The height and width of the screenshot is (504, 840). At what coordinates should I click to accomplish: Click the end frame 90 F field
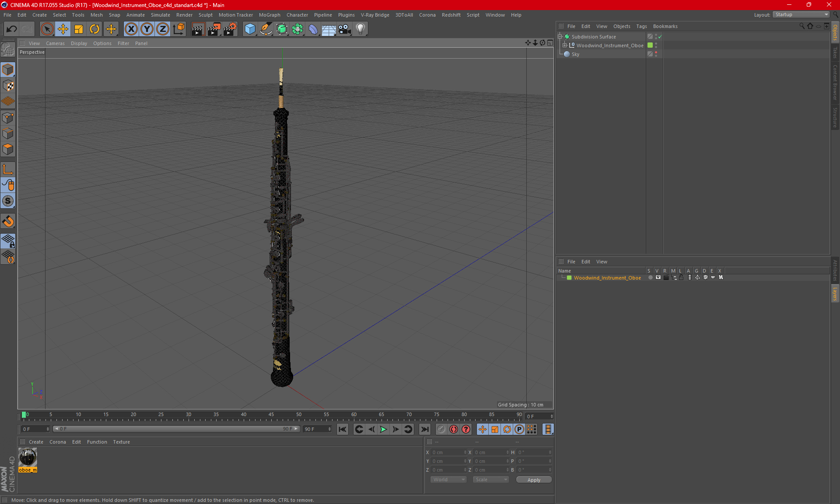pos(317,429)
